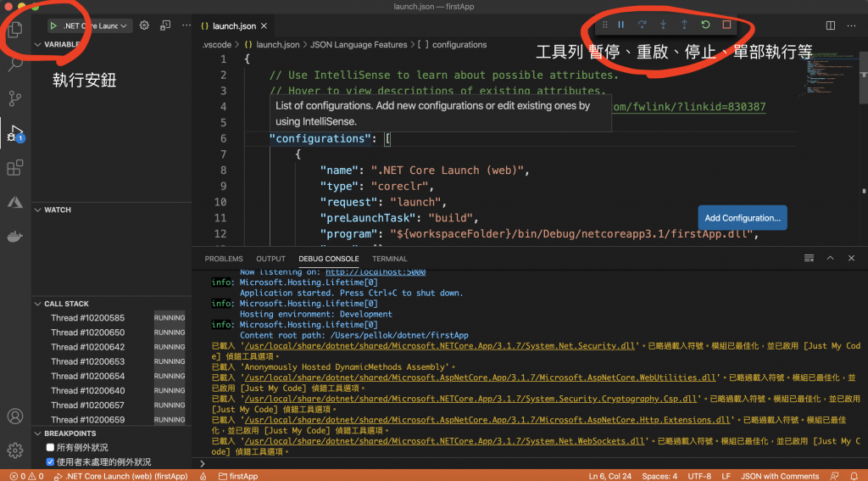Open Microsoft.AspNetCore.WebUtilities.dll path link
Viewport: 868px width, 481px height.
480,378
